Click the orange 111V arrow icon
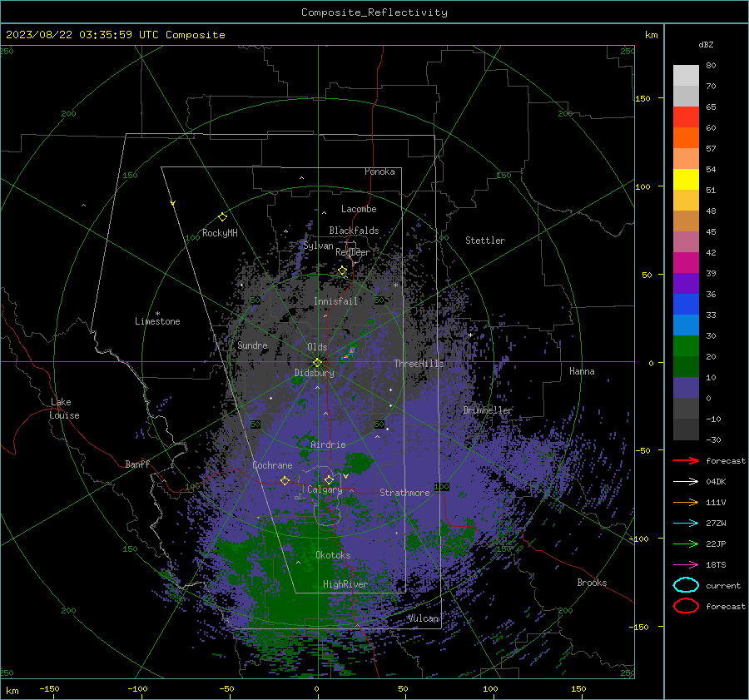The width and height of the screenshot is (749, 700). click(686, 502)
